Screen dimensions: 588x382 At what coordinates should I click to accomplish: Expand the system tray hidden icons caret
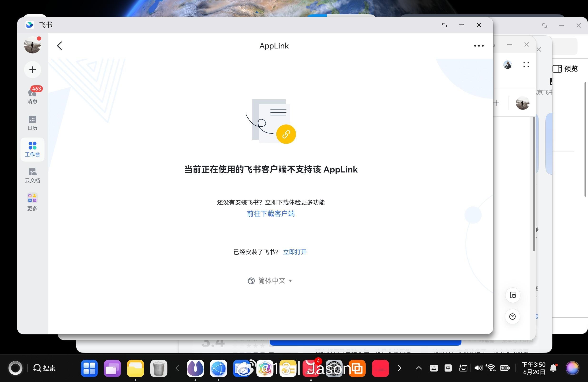pos(419,368)
